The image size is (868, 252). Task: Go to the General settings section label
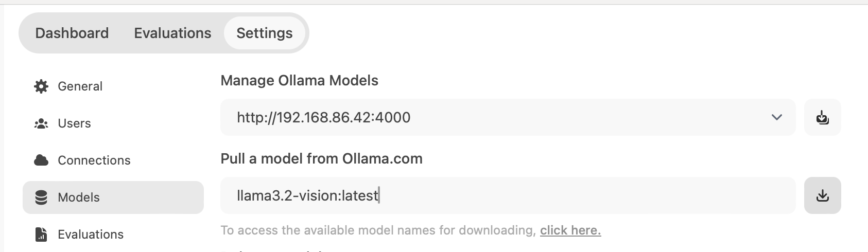80,86
